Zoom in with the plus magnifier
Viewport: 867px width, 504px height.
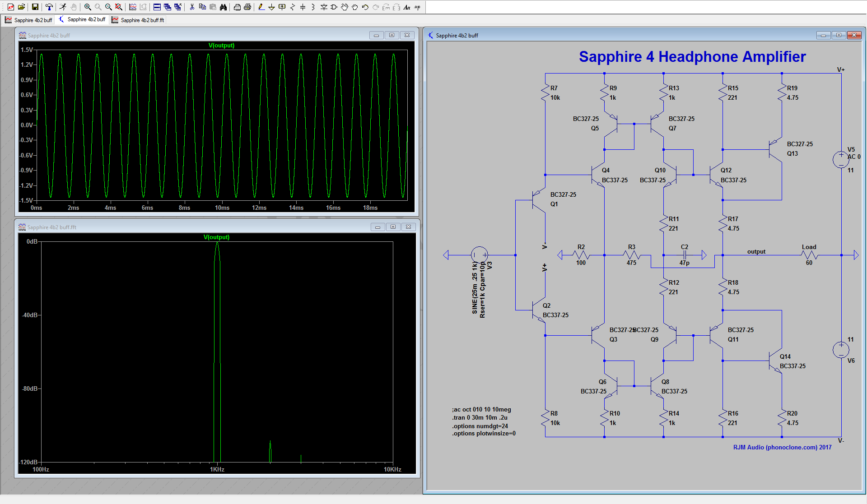(x=88, y=7)
